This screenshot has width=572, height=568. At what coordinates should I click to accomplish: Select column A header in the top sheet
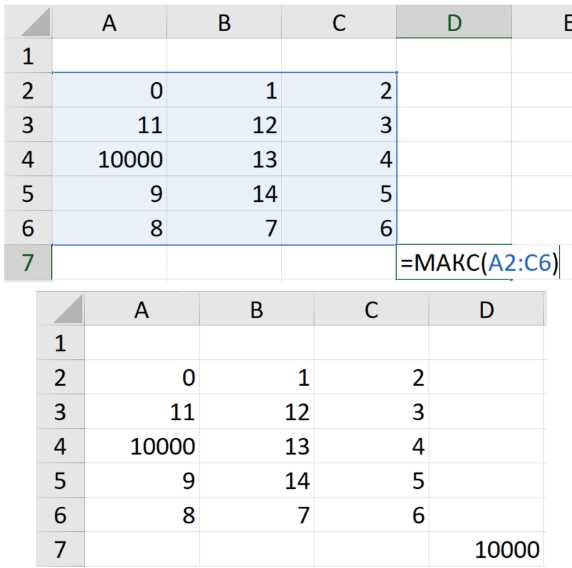[109, 22]
